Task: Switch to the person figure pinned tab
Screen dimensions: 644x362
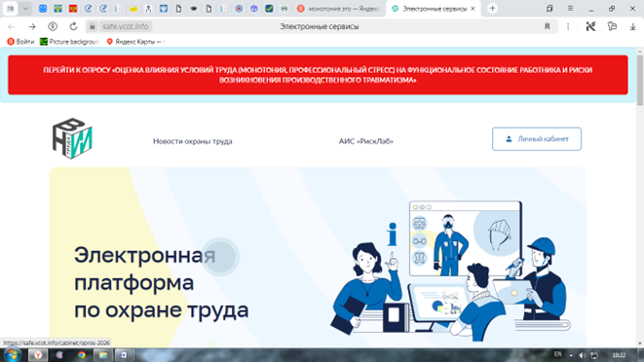Action: (x=148, y=8)
